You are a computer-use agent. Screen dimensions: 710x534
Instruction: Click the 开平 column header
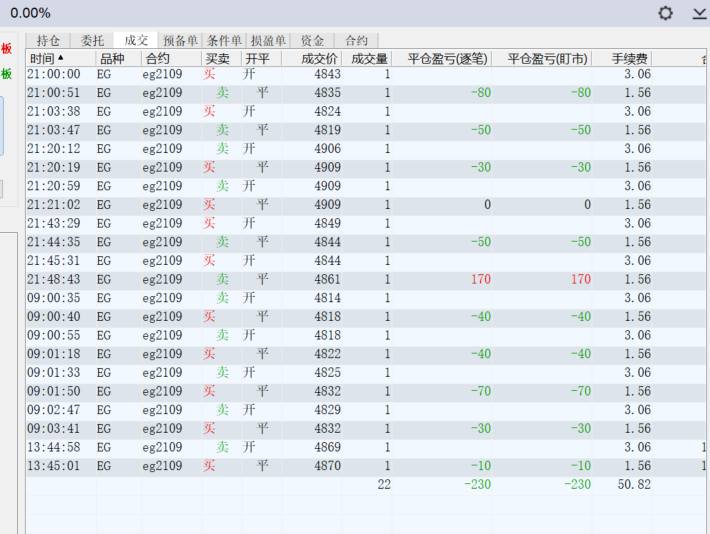tap(261, 58)
